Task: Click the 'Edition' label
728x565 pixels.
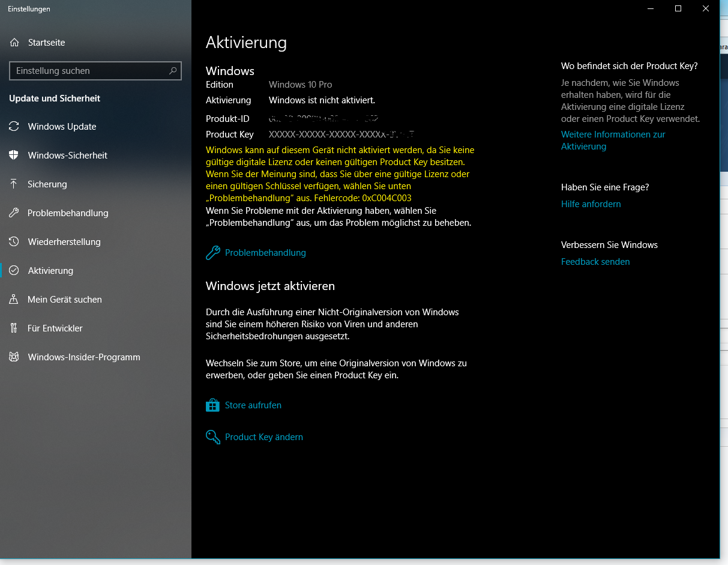Action: click(x=220, y=85)
